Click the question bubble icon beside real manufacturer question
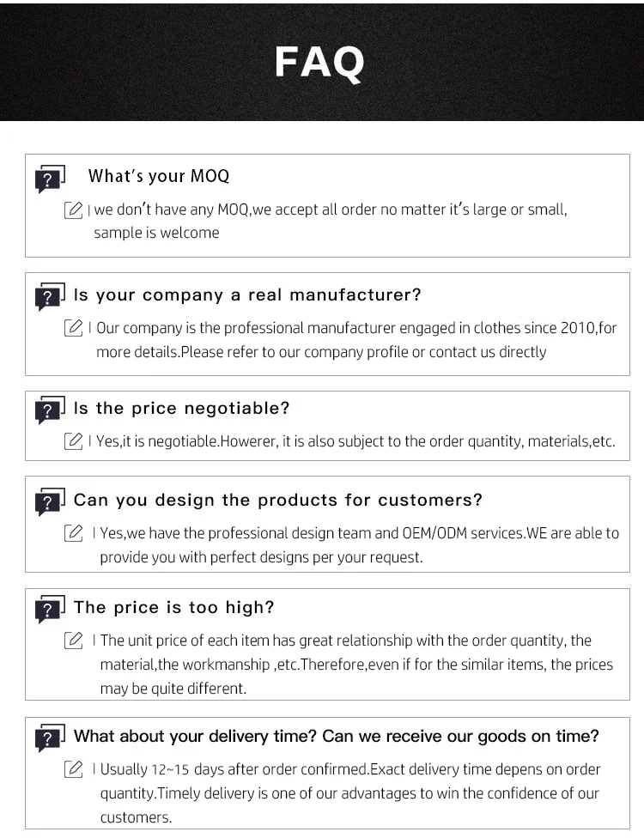Image resolution: width=644 pixels, height=838 pixels. (x=51, y=296)
